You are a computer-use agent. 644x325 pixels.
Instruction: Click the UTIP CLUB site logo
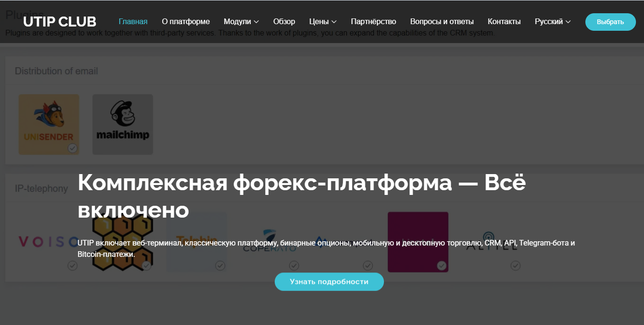60,22
